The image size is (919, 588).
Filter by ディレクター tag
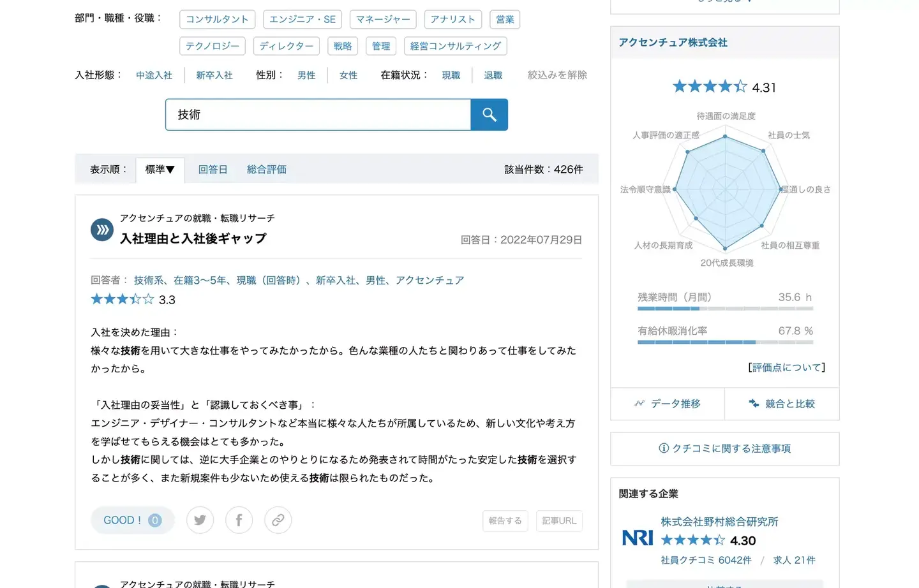click(287, 46)
